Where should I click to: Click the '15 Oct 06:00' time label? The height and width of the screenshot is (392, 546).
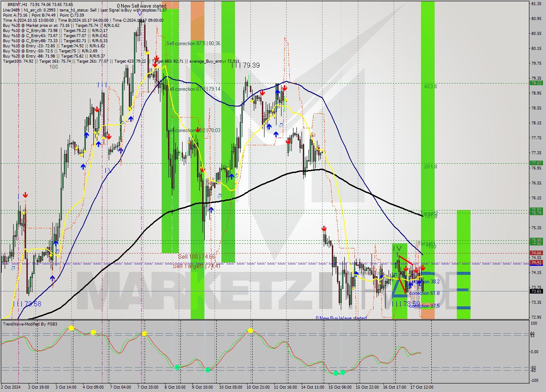[x=340, y=387]
